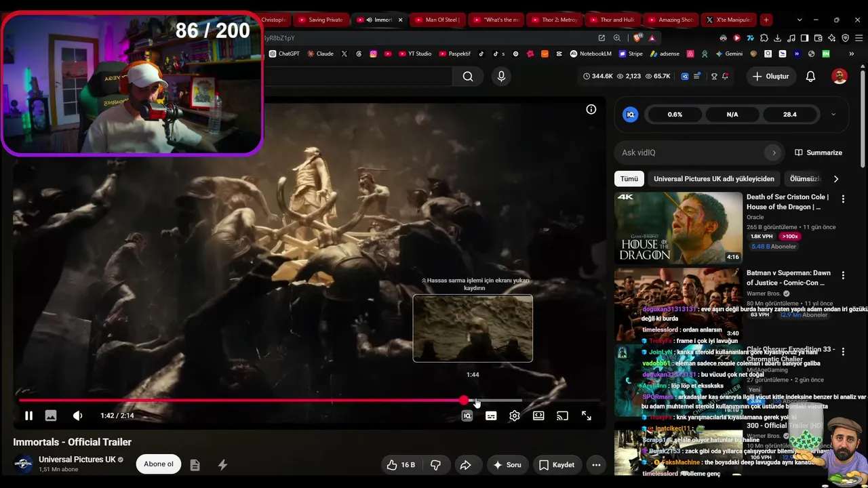Click the YouTube search magnifier button
Screen dimensions: 868x488
pos(468,77)
